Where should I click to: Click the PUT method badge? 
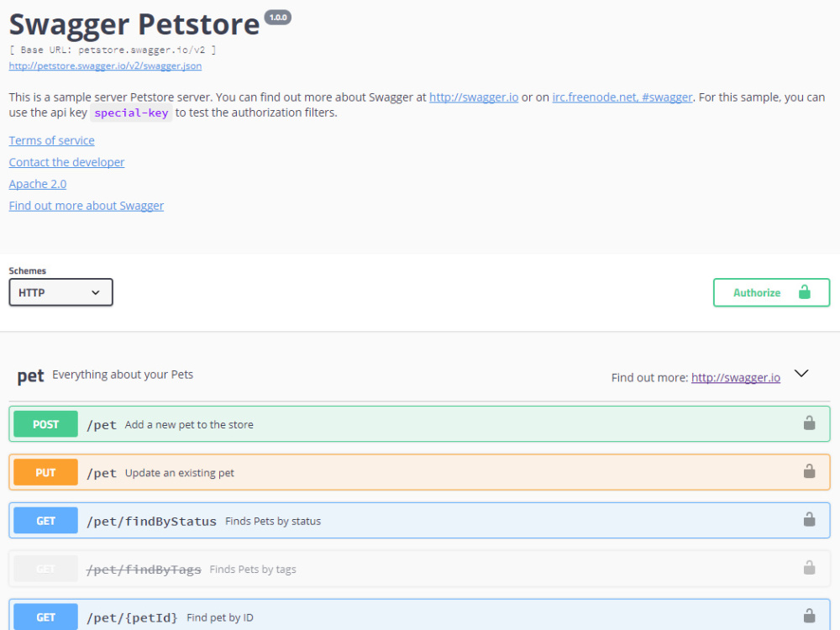click(45, 472)
